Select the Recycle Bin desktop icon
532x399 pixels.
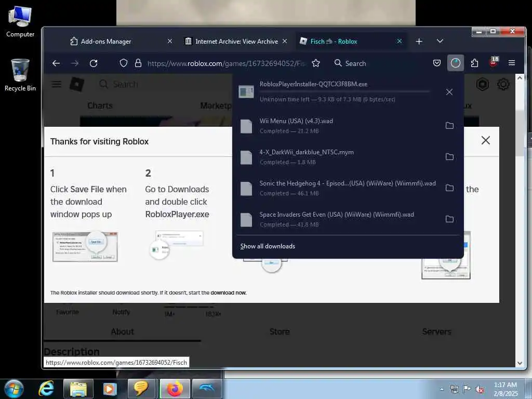(x=20, y=75)
